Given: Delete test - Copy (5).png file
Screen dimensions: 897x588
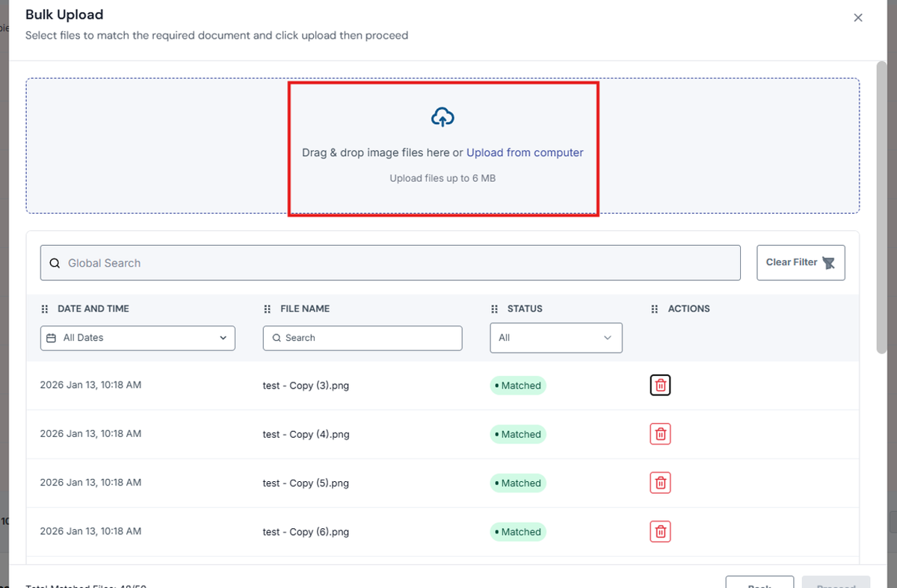Looking at the screenshot, I should (x=660, y=483).
